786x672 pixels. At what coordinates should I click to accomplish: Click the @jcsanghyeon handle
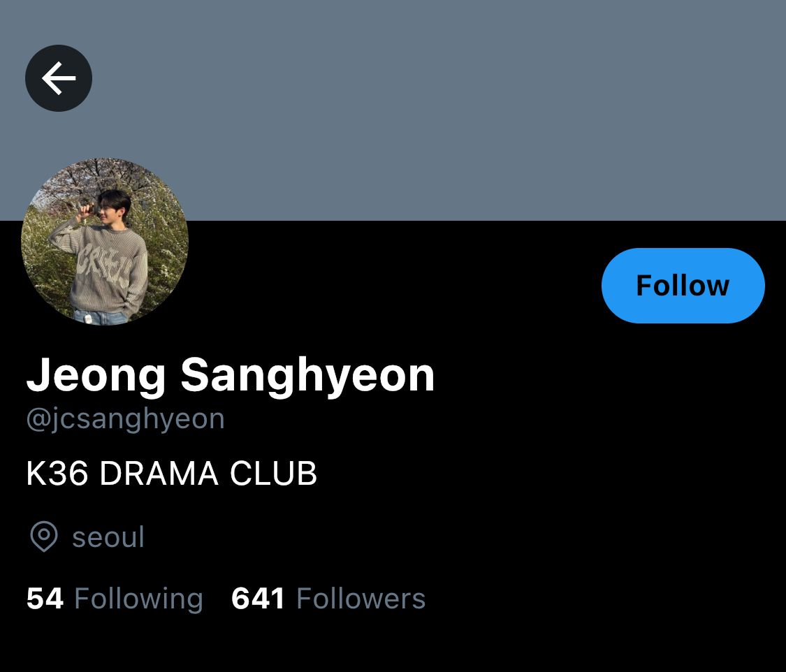[125, 419]
